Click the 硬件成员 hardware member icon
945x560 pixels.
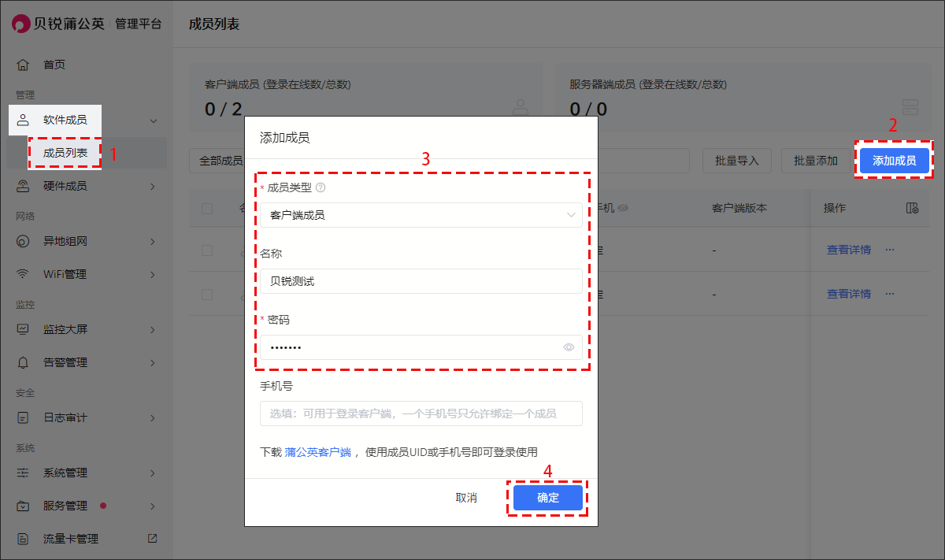23,187
